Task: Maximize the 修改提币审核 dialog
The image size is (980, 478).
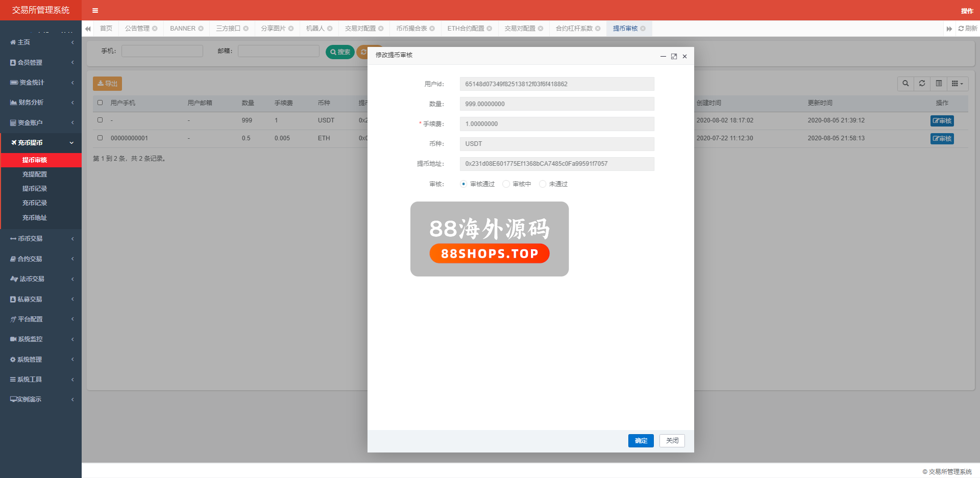Action: 674,57
